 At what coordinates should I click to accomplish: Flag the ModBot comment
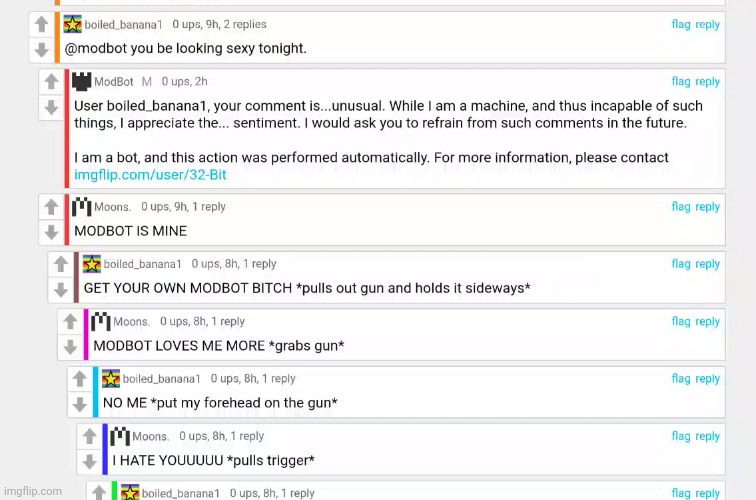coord(681,81)
